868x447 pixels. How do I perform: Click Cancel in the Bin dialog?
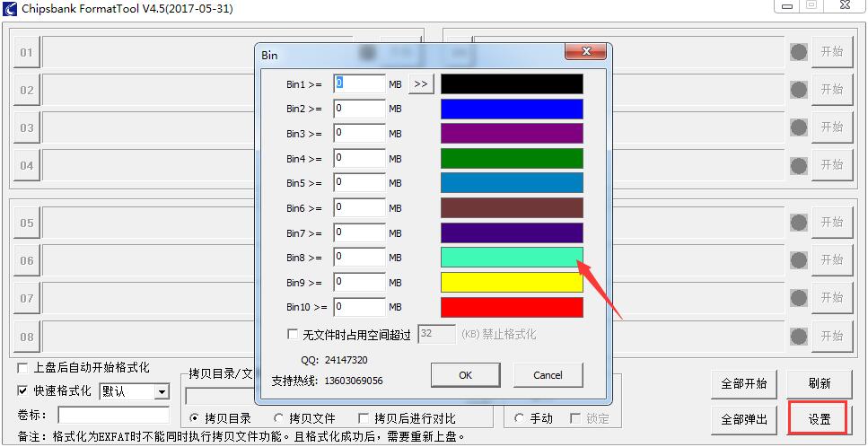point(548,375)
